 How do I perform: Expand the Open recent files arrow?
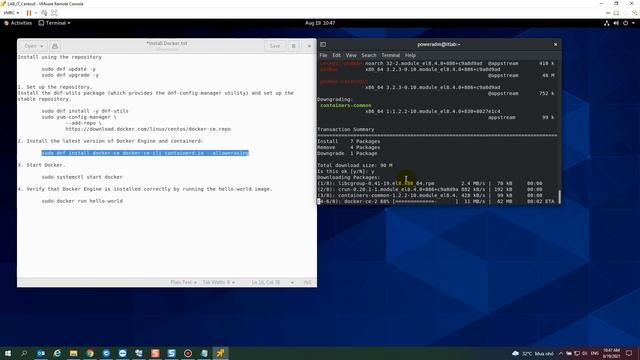pos(42,46)
